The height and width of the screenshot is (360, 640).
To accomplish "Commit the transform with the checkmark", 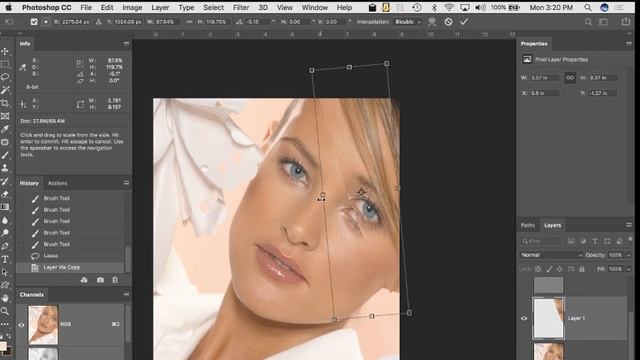I will click(464, 22).
